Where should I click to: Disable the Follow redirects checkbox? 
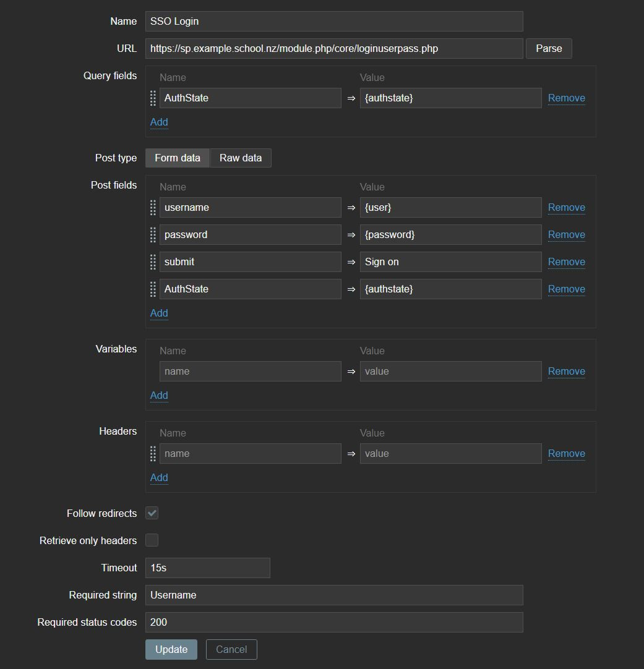click(152, 513)
